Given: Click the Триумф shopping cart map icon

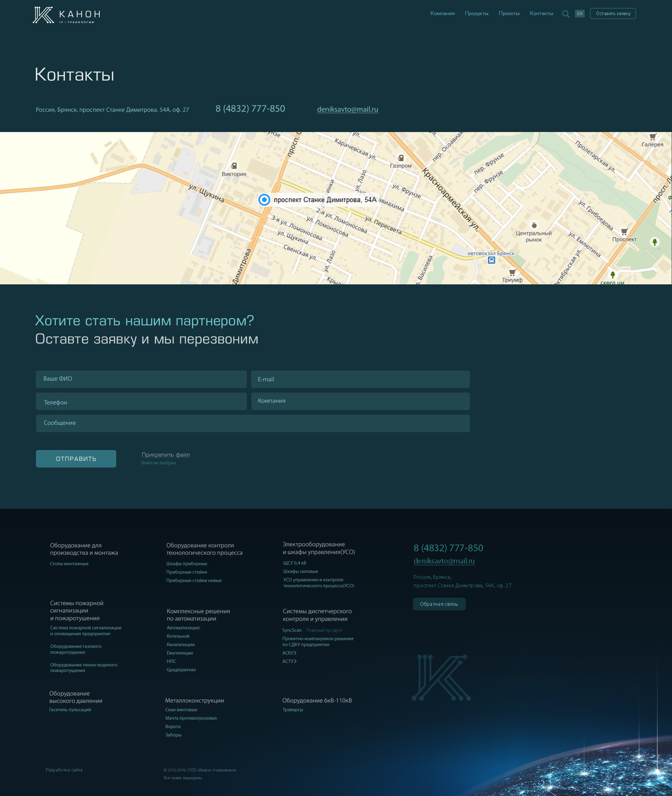Looking at the screenshot, I should 512,272.
